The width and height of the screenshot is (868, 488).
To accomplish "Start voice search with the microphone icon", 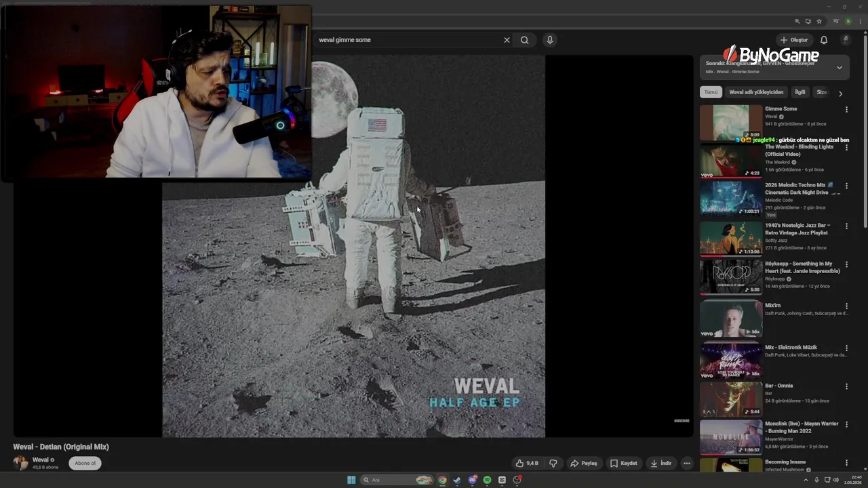I will [550, 40].
